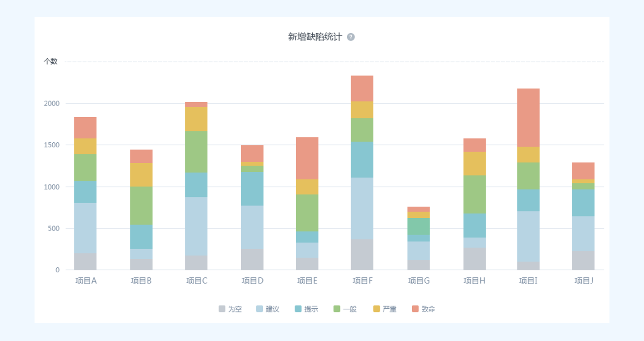Image resolution: width=644 pixels, height=341 pixels.
Task: Click the y-axis unit label 个数
Action: tap(50, 61)
